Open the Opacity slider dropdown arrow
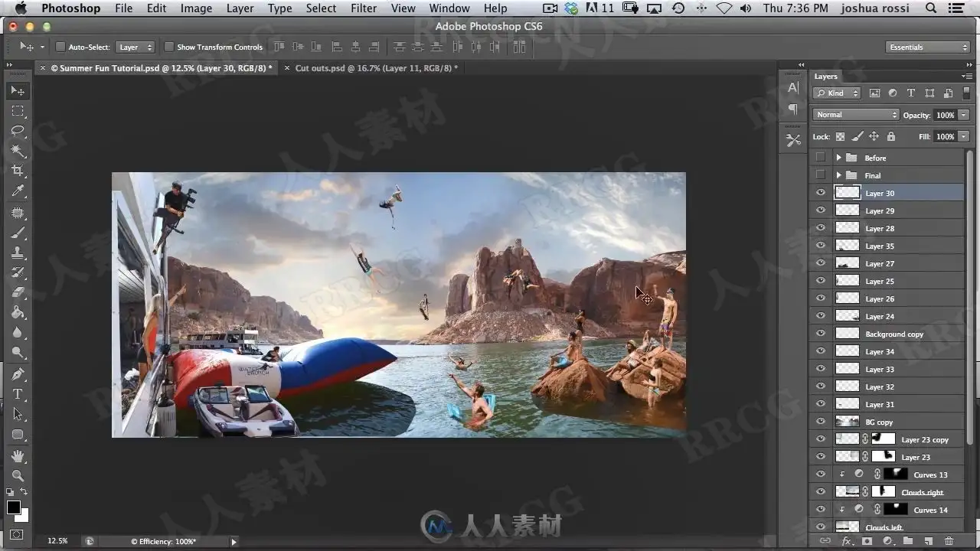This screenshot has width=980, height=551. pyautogui.click(x=963, y=115)
